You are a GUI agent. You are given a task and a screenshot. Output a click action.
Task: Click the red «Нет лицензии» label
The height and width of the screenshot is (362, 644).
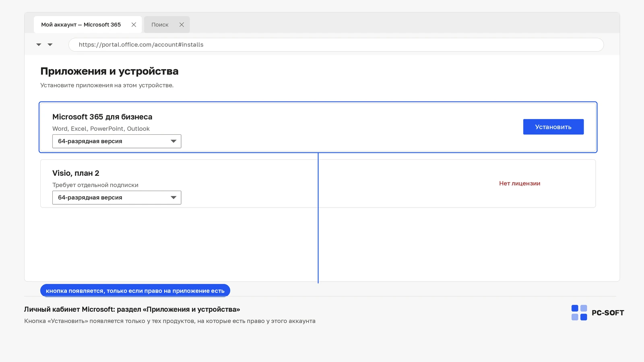tap(520, 183)
